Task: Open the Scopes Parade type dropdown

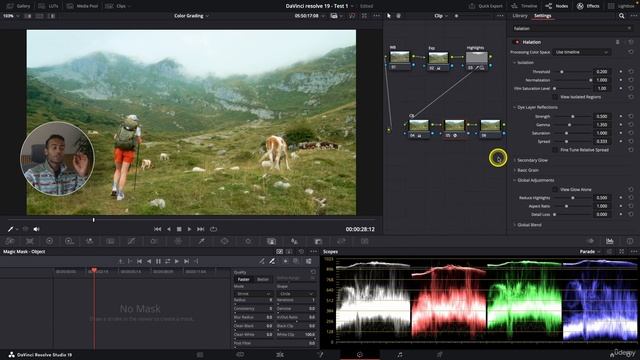Action: (590, 252)
